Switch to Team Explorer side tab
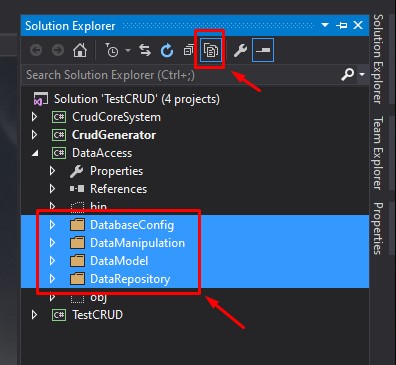 (378, 154)
